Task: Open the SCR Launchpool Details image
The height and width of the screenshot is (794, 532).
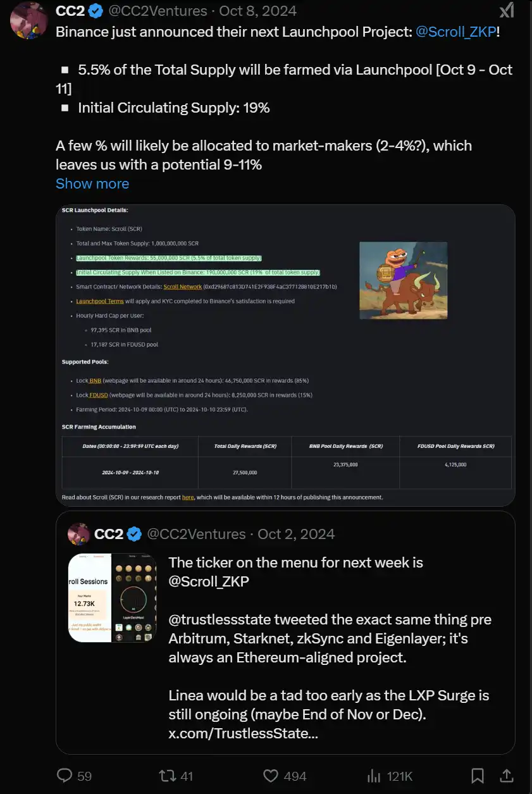Action: (x=285, y=354)
